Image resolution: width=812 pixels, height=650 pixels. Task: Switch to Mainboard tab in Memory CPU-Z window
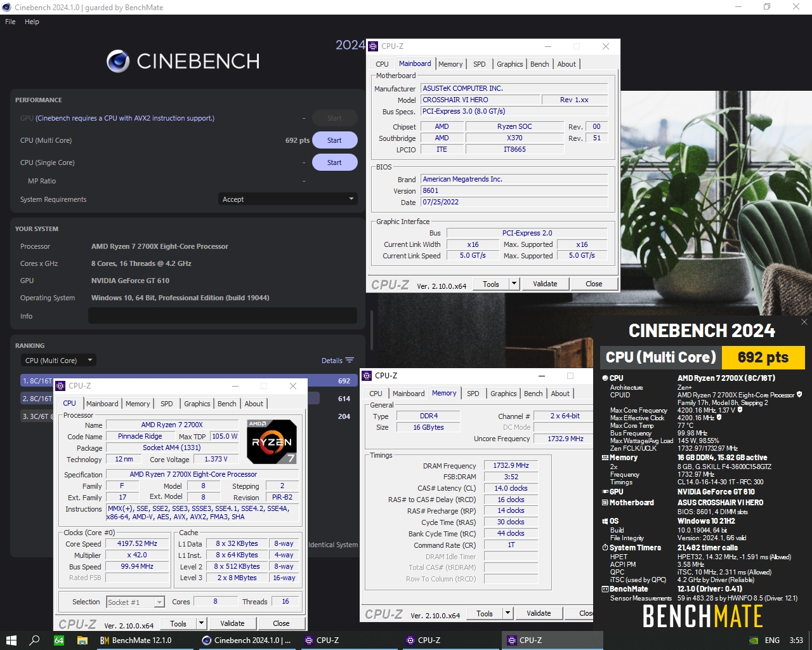pyautogui.click(x=409, y=394)
